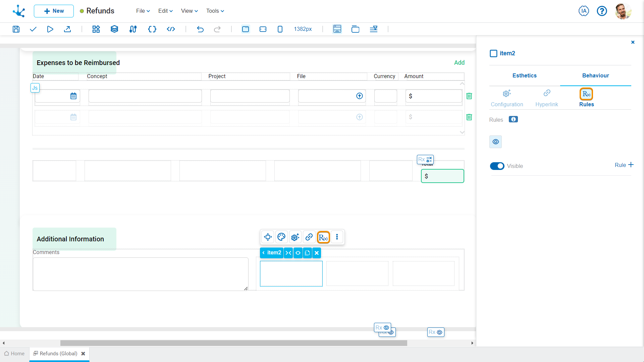Screen dimensions: 644x362
Task: Click the Save icon in toolbar
Action: pyautogui.click(x=16, y=29)
